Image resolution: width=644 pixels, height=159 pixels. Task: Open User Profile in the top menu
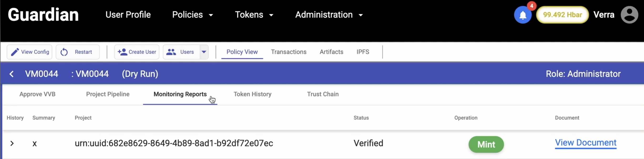click(x=128, y=15)
